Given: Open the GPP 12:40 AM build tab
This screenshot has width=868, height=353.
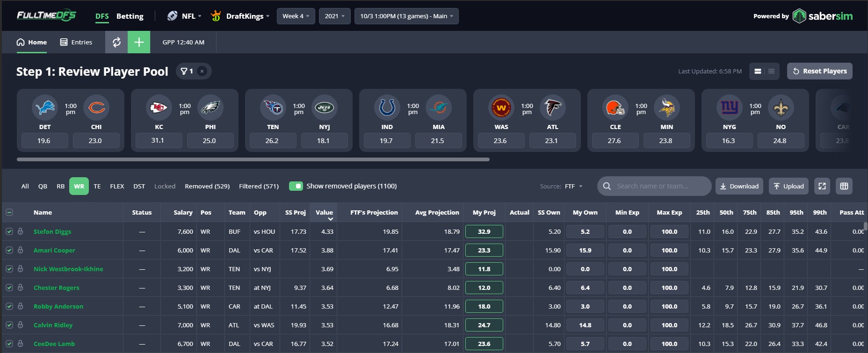Looking at the screenshot, I should 183,42.
